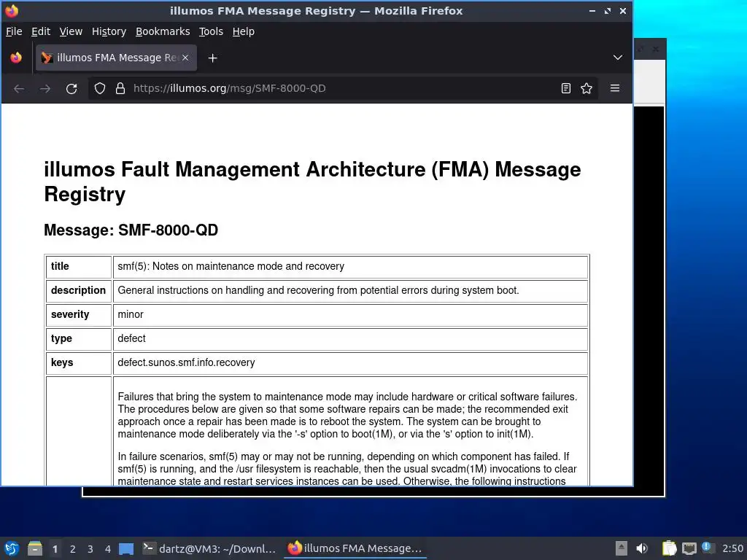This screenshot has height=560, width=747.
Task: Expand the list all tabs chevron
Action: click(x=618, y=58)
